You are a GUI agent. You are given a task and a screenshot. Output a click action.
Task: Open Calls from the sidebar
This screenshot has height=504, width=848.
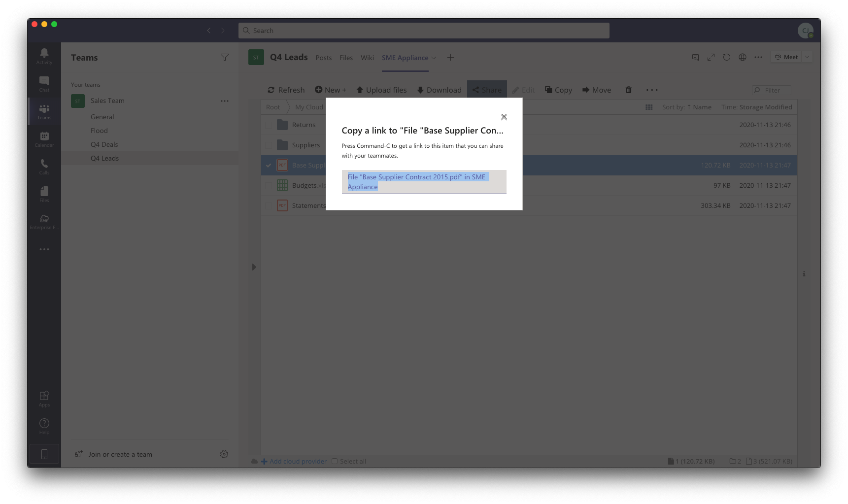click(x=44, y=166)
